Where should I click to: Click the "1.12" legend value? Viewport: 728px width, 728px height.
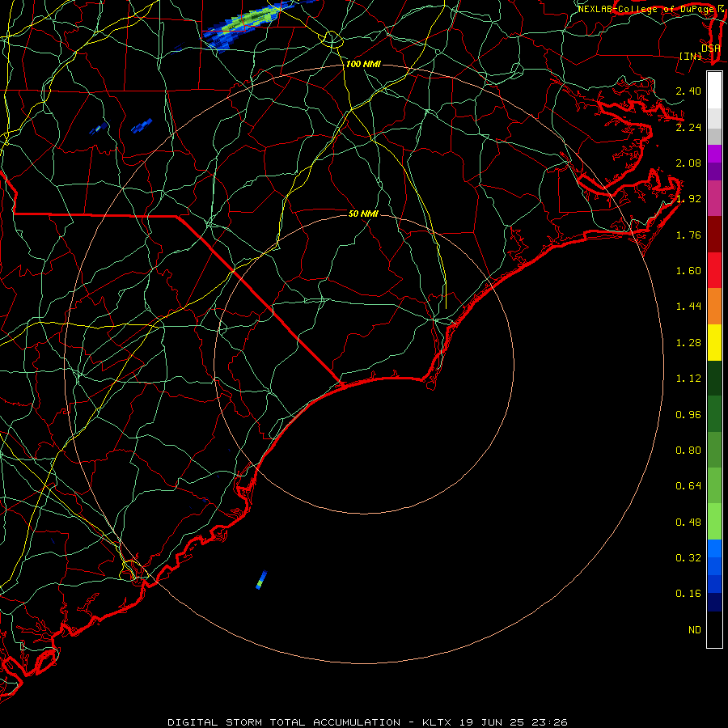[x=688, y=379]
